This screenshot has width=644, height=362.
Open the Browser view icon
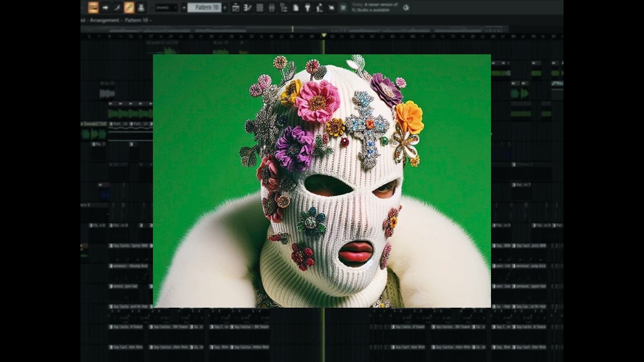point(284,8)
